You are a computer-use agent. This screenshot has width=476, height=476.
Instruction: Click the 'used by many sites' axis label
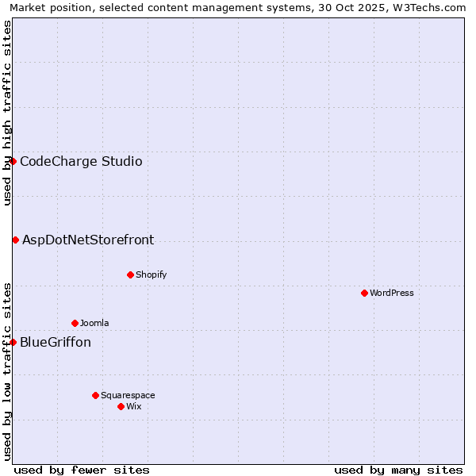[398, 470]
